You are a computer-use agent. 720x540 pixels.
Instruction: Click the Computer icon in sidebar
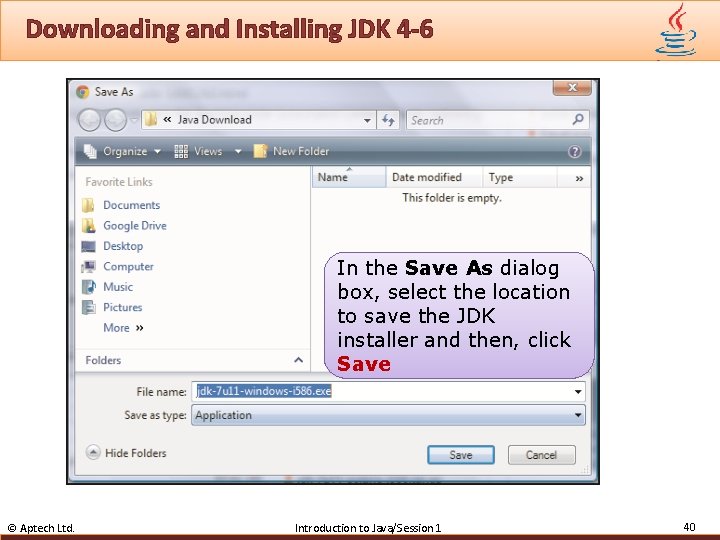pyautogui.click(x=88, y=266)
